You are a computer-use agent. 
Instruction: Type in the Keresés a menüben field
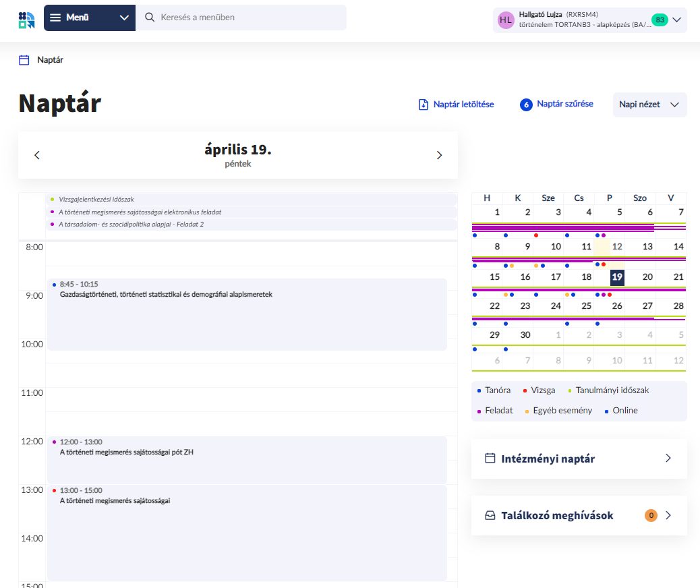point(250,18)
